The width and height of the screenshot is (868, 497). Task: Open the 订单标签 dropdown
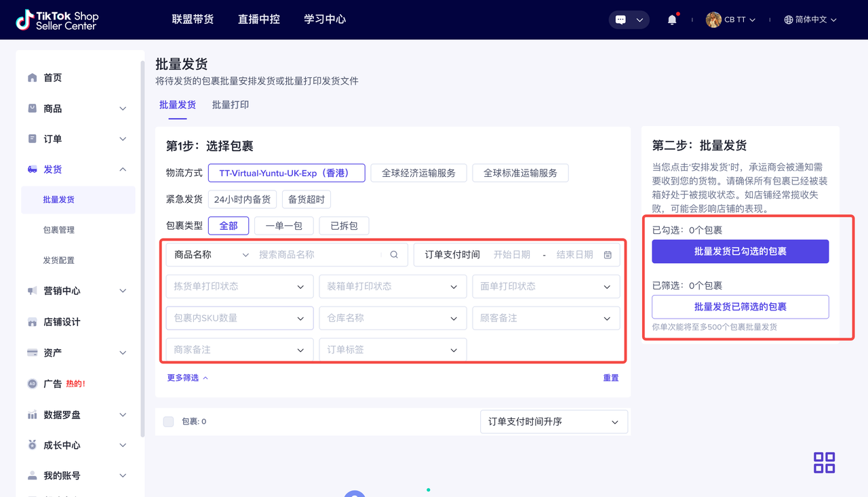[x=393, y=350]
